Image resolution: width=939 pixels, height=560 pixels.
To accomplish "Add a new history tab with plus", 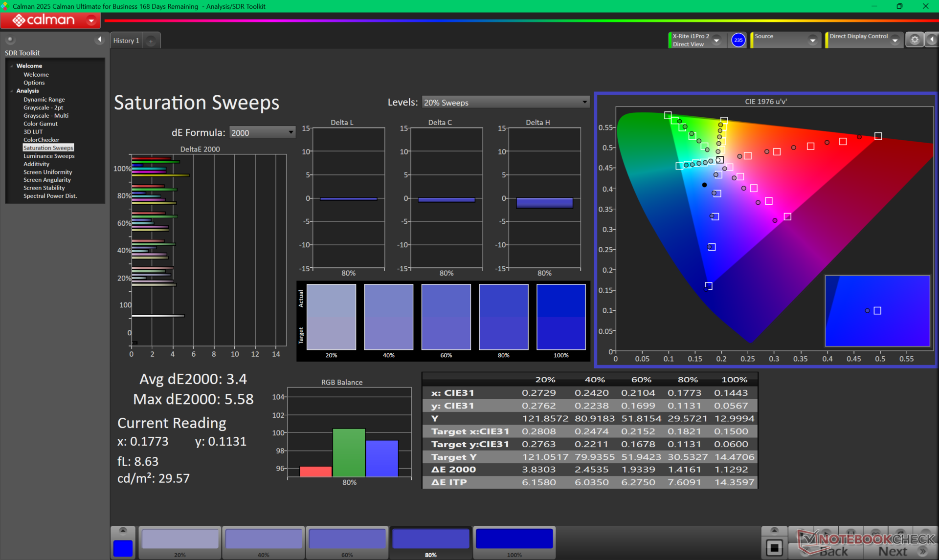I will pyautogui.click(x=151, y=41).
